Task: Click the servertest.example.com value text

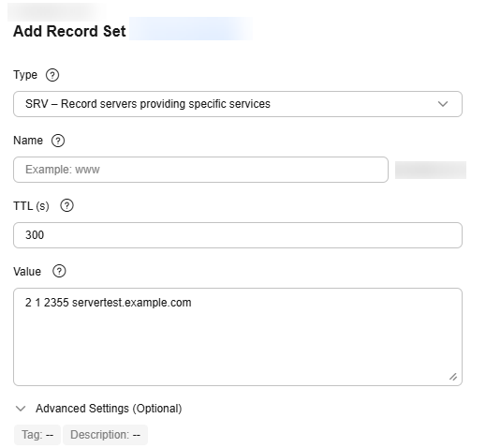Action: pyautogui.click(x=132, y=303)
